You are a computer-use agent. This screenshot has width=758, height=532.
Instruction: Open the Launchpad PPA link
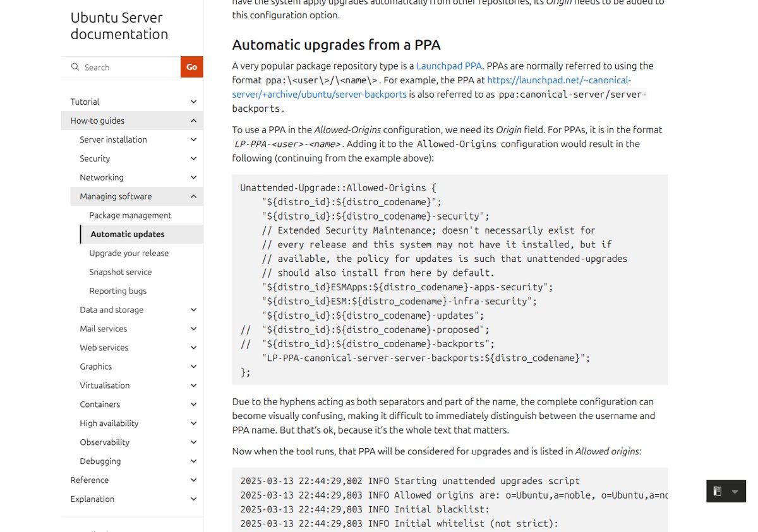[449, 66]
